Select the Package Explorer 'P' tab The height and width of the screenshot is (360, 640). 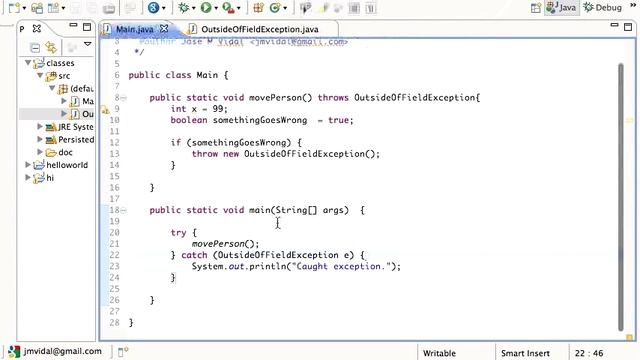[x=22, y=29]
